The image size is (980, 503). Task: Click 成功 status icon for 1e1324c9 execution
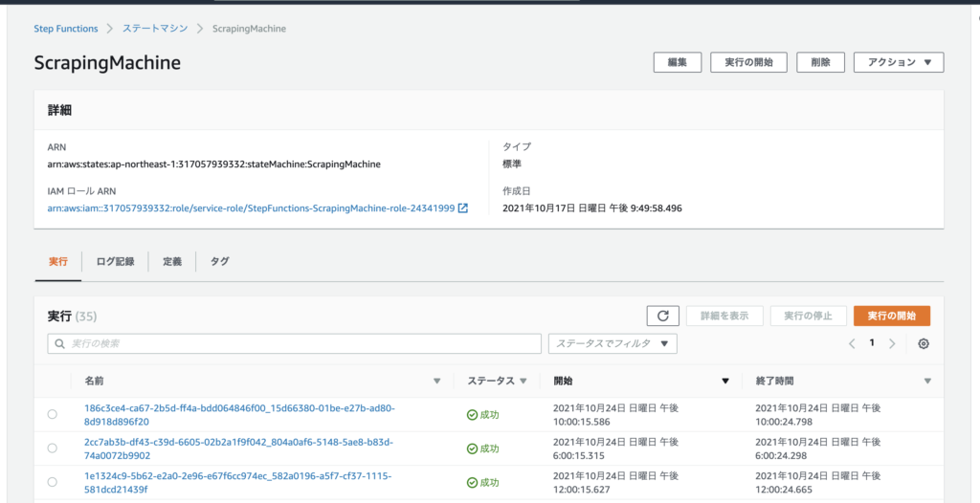472,482
